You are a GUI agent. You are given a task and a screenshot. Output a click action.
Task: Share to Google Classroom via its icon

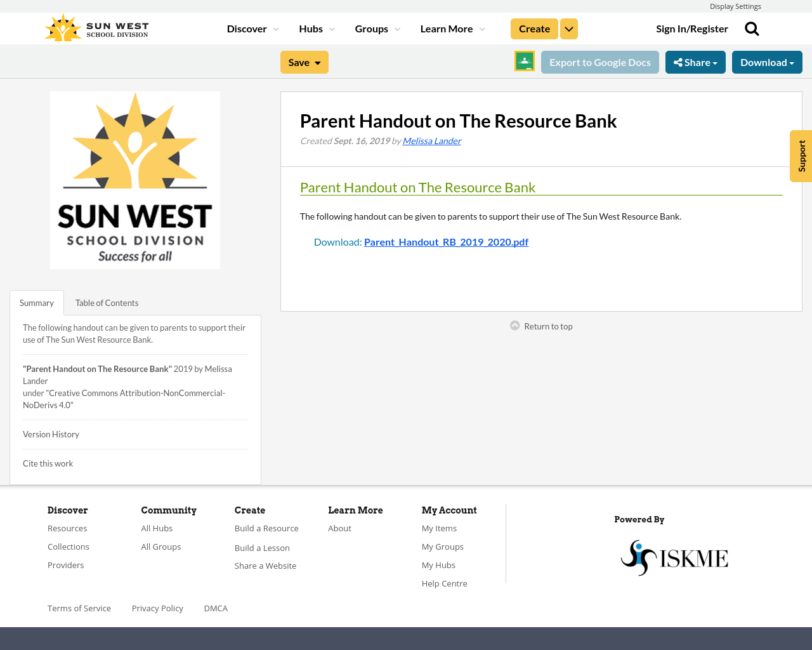pyautogui.click(x=524, y=60)
